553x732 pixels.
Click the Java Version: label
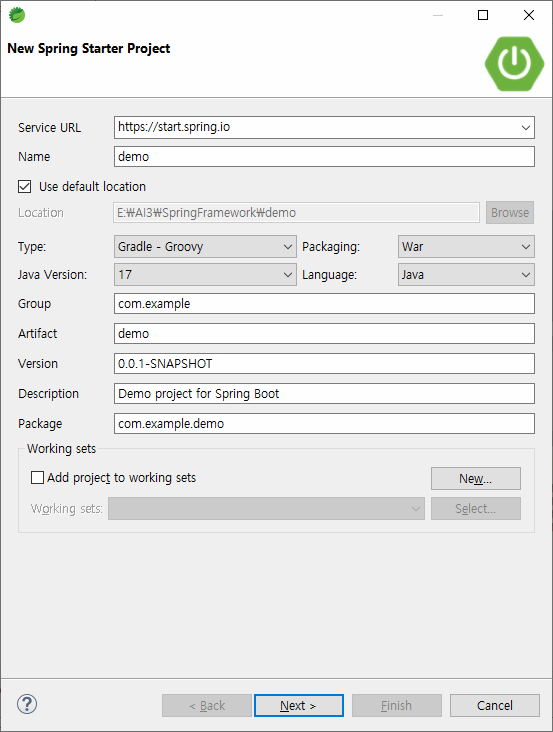pos(52,275)
